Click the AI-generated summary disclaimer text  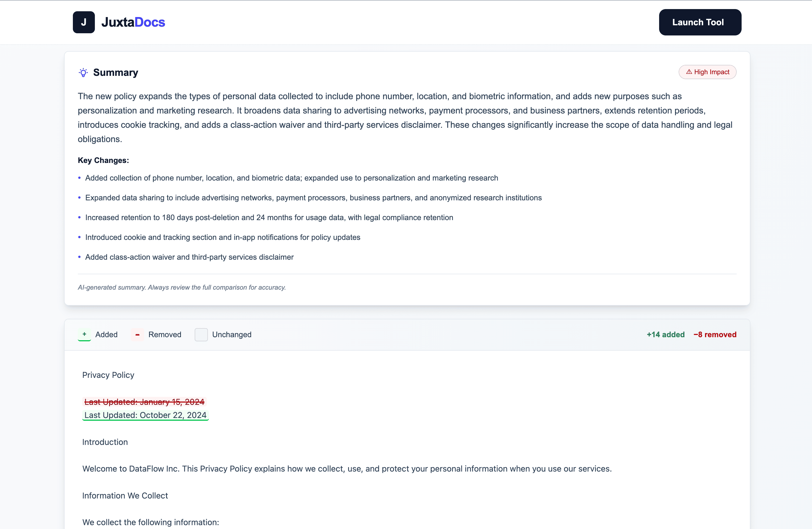click(x=182, y=287)
